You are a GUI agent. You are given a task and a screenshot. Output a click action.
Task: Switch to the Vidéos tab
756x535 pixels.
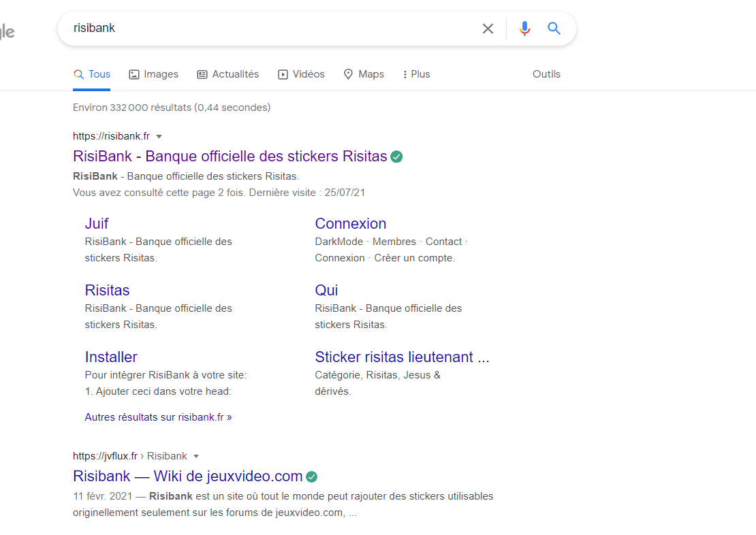coord(301,74)
